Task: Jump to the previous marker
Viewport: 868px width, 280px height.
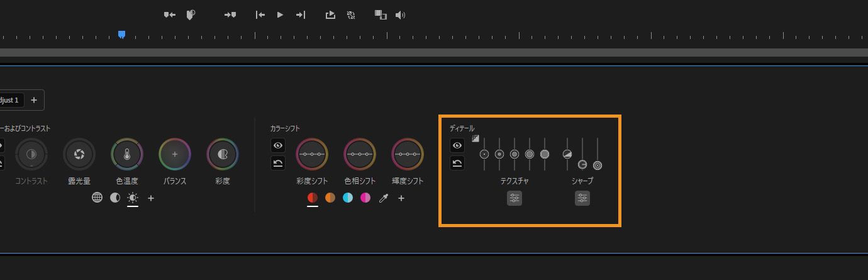Action: 170,14
